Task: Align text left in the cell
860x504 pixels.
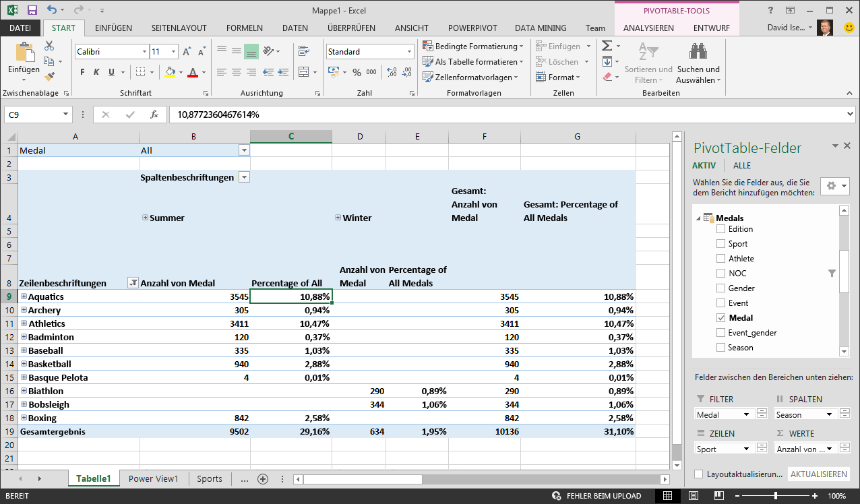Action: click(222, 72)
